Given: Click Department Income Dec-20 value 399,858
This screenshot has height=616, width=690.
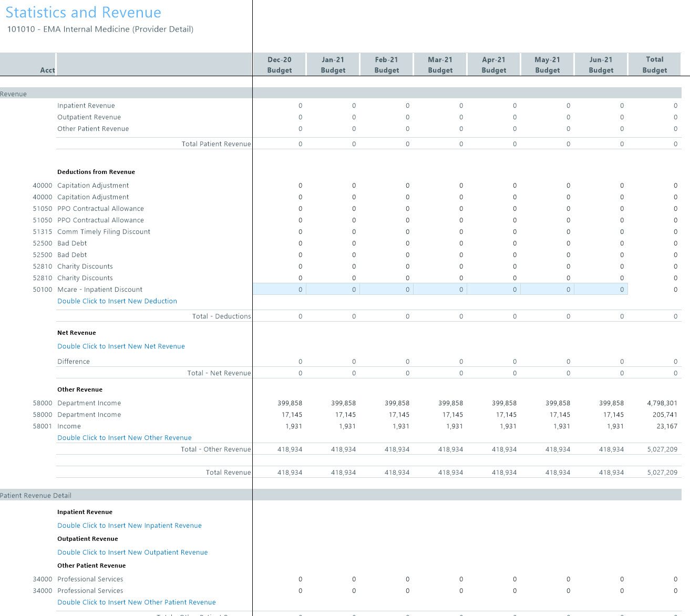Looking at the screenshot, I should (290, 403).
